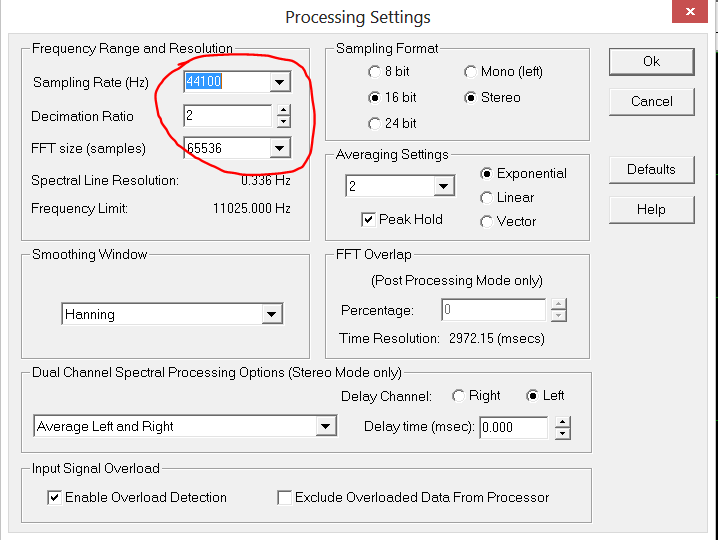The width and height of the screenshot is (718, 540).
Task: Toggle the Peak Hold checkbox
Action: [x=369, y=220]
